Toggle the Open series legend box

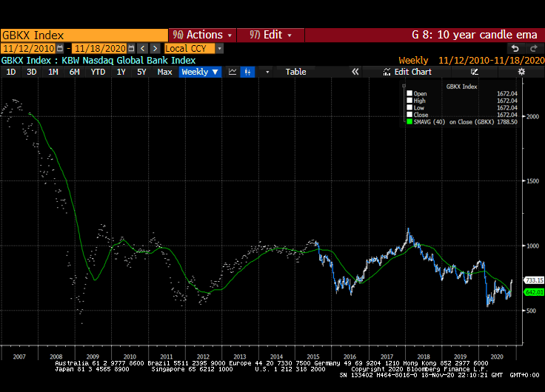point(409,93)
